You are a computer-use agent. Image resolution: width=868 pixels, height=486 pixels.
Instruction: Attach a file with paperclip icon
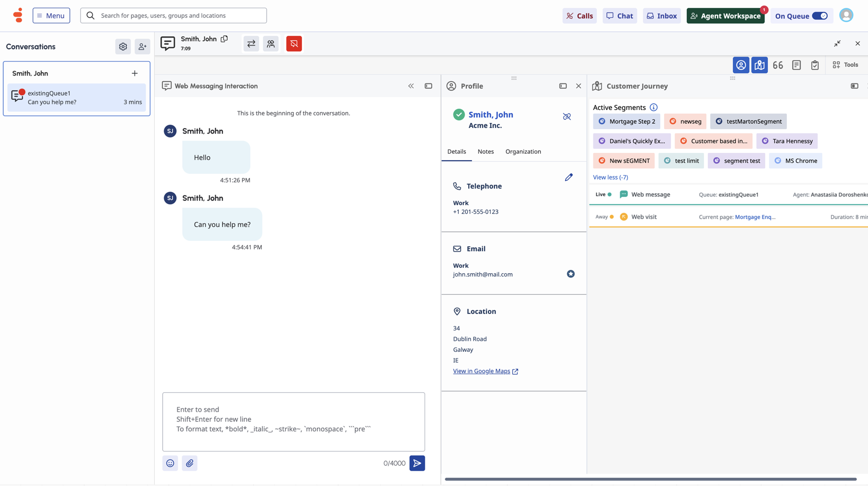190,463
